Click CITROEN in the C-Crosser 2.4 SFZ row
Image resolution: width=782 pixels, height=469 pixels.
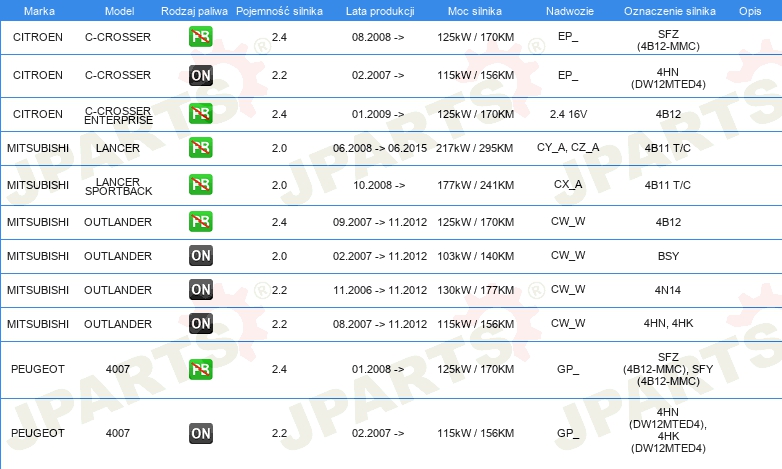coord(38,37)
